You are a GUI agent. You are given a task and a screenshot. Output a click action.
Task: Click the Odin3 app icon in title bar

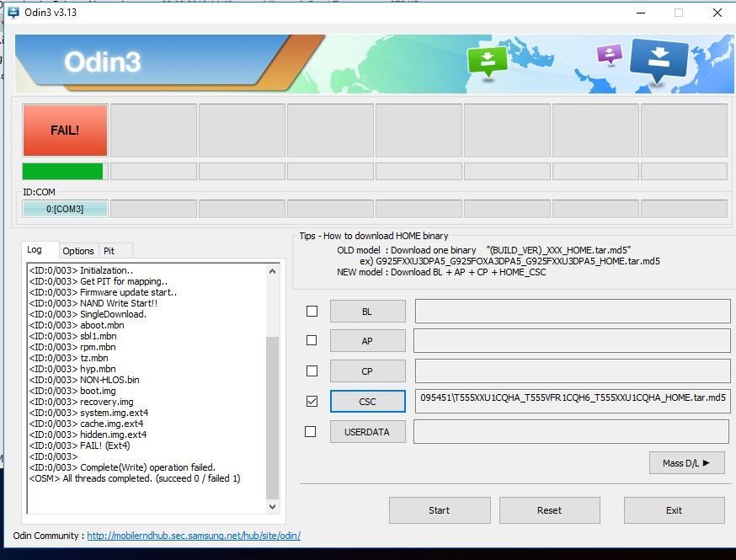click(13, 13)
